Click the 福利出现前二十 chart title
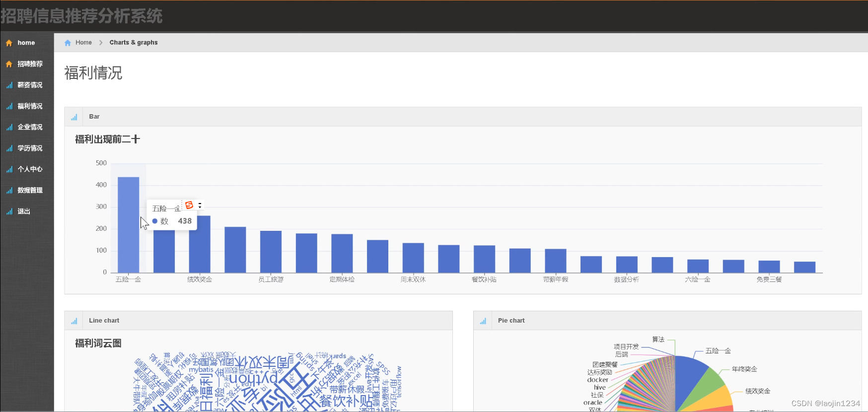 point(107,139)
